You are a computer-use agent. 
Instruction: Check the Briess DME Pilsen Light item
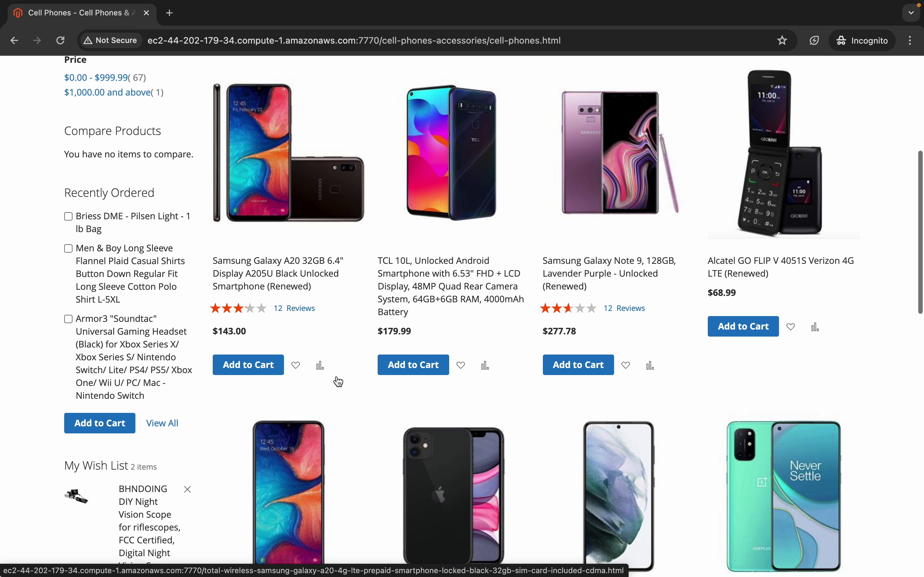coord(68,216)
